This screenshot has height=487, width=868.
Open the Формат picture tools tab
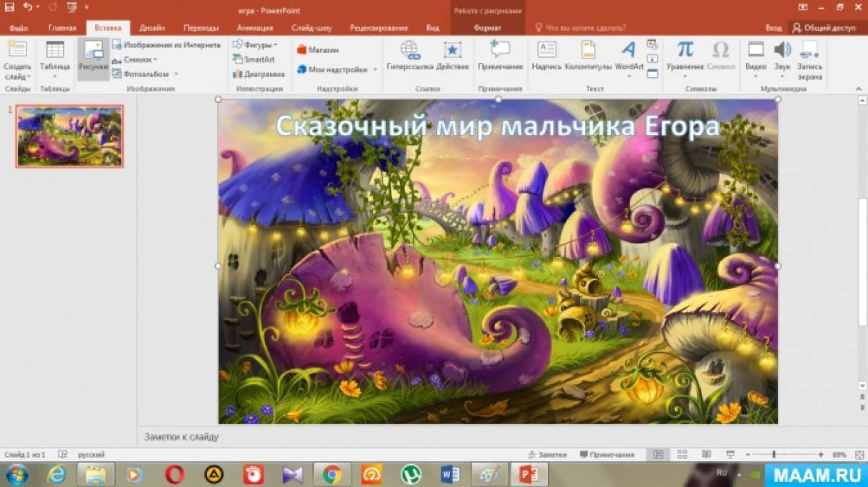[x=487, y=28]
